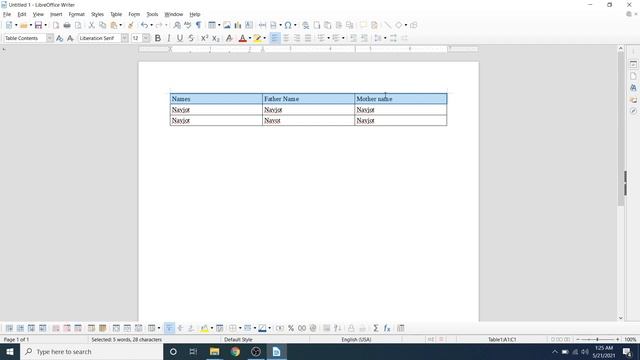Image resolution: width=640 pixels, height=360 pixels.
Task: Click the Save document floppy icon
Action: [x=38, y=25]
